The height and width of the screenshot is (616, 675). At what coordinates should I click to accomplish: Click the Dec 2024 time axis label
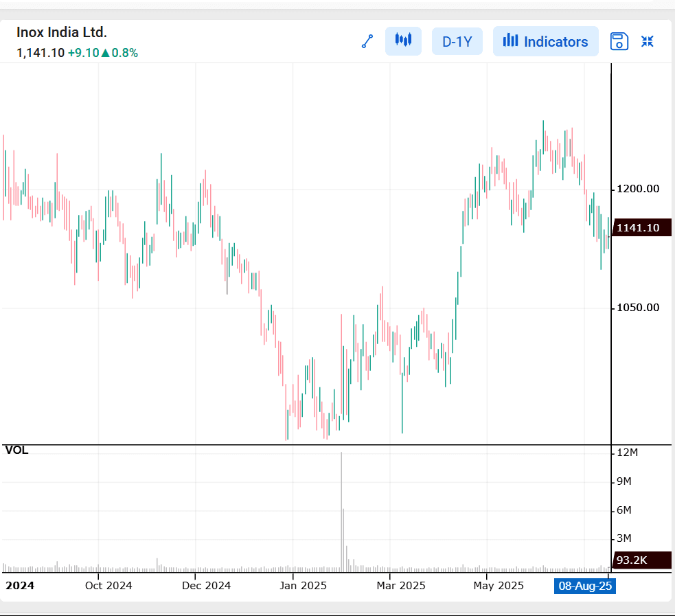click(x=206, y=586)
